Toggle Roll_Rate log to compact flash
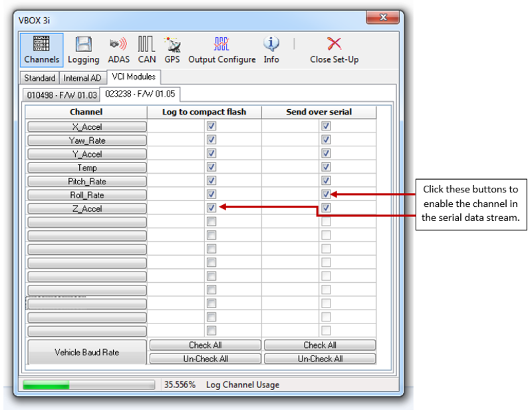Image resolution: width=532 pixels, height=410 pixels. (211, 194)
